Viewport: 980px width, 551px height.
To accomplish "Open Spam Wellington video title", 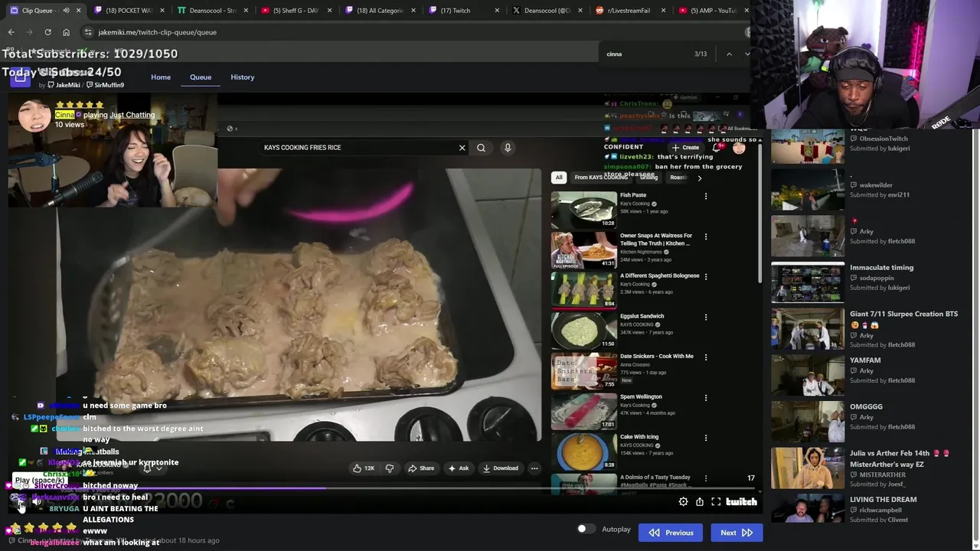I will tap(641, 396).
